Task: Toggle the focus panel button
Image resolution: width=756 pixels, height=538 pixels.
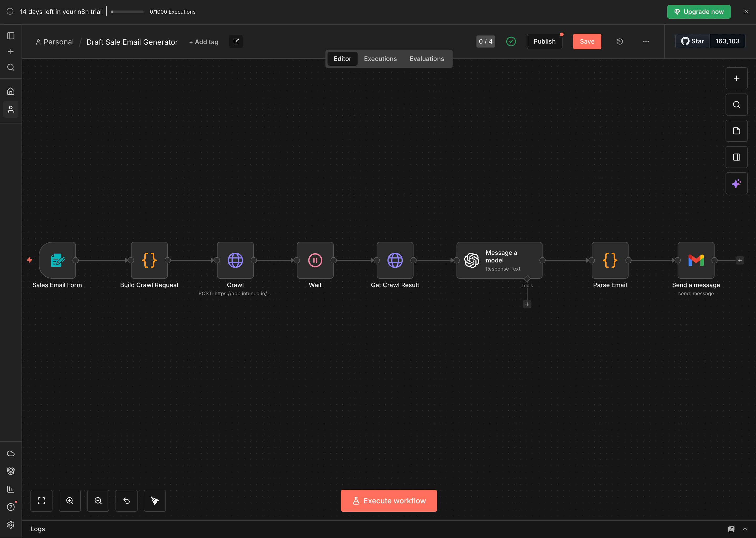Action: click(x=737, y=157)
